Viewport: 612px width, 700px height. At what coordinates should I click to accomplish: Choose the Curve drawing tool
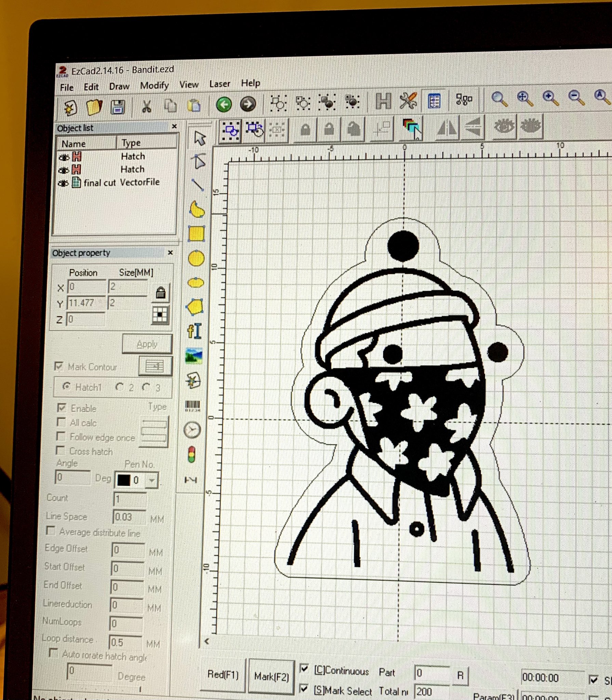pos(197,209)
